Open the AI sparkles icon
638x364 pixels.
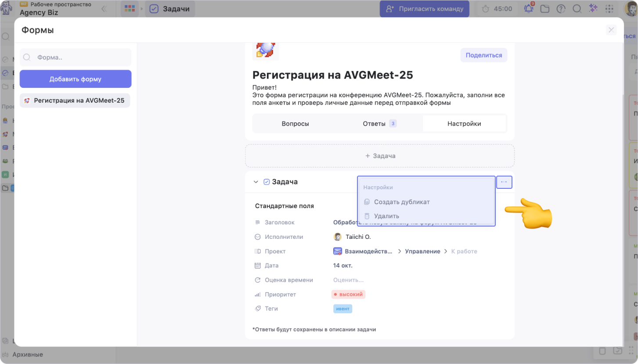pos(593,9)
